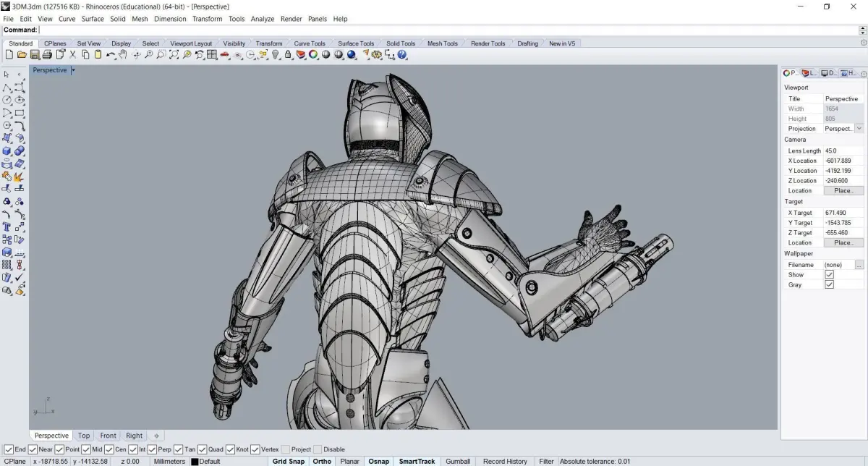Screen dimensions: 868x466
Task: Select the Text object tool
Action: tap(7, 226)
